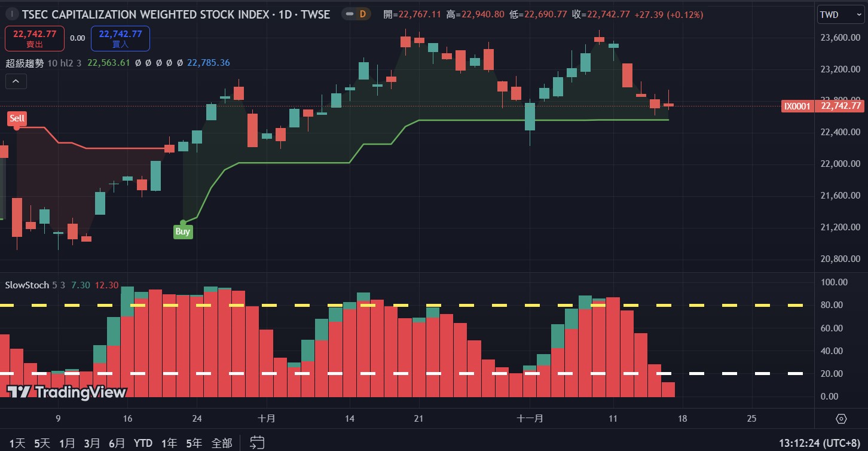868x451 pixels.
Task: Open chart settings gear in bottom-right corner
Action: click(842, 419)
